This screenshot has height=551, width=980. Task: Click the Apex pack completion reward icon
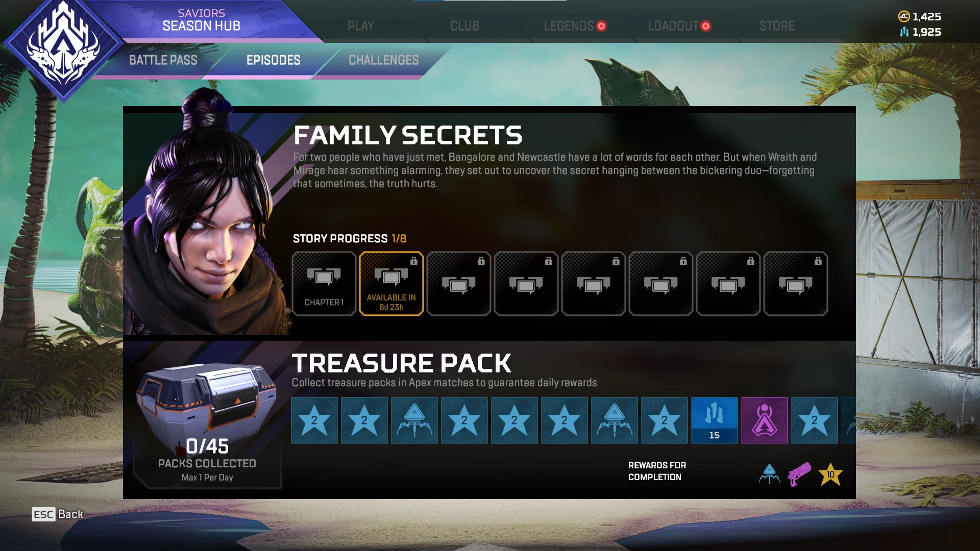coord(769,474)
